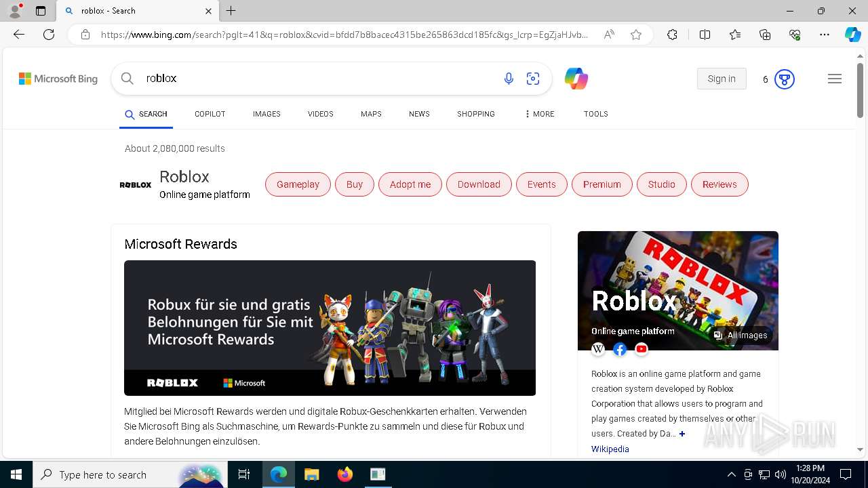Toggle Split screen view

[x=705, y=35]
